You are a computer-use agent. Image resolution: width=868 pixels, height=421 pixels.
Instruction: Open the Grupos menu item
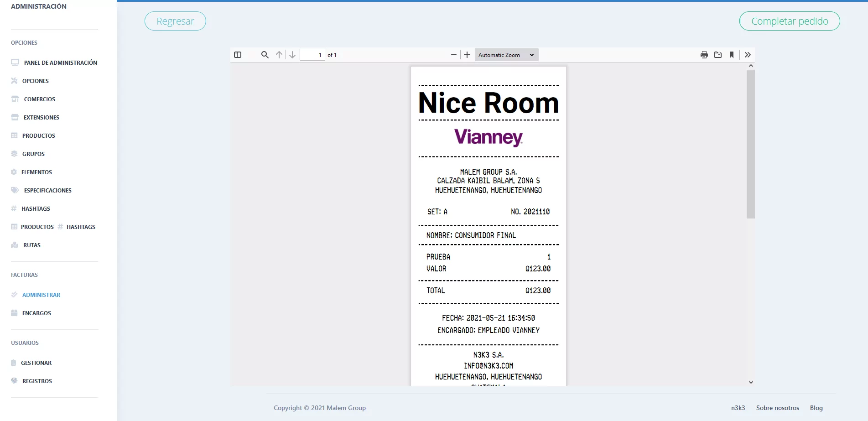[33, 154]
